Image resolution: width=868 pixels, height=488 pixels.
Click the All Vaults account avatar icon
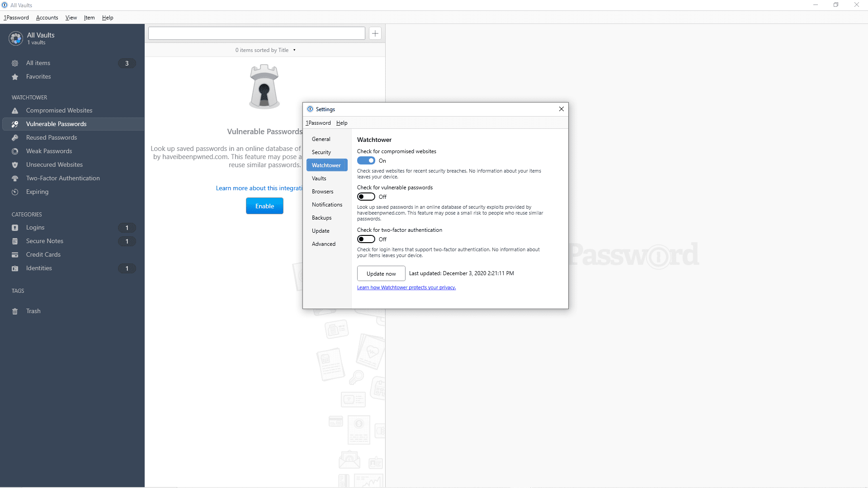tap(16, 38)
